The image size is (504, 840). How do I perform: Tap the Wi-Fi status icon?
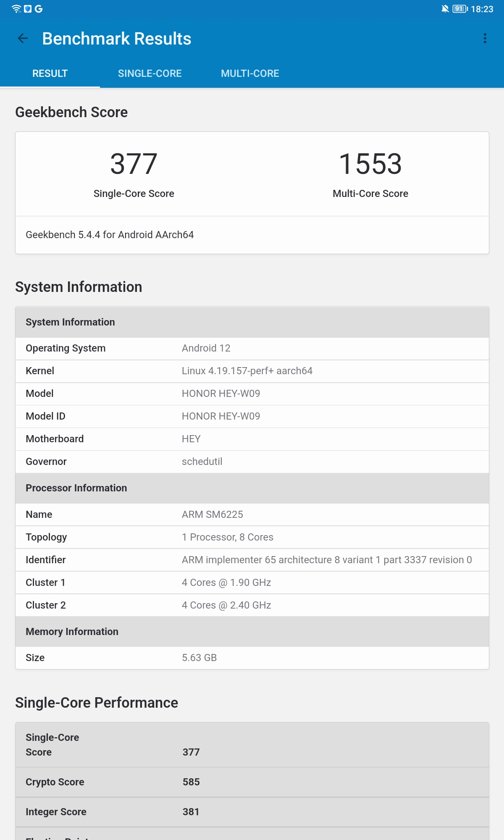tap(16, 9)
